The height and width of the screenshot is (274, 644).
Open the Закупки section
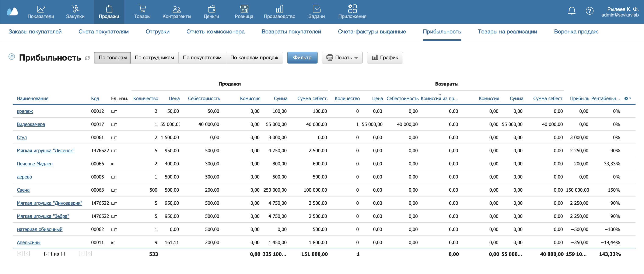click(75, 12)
